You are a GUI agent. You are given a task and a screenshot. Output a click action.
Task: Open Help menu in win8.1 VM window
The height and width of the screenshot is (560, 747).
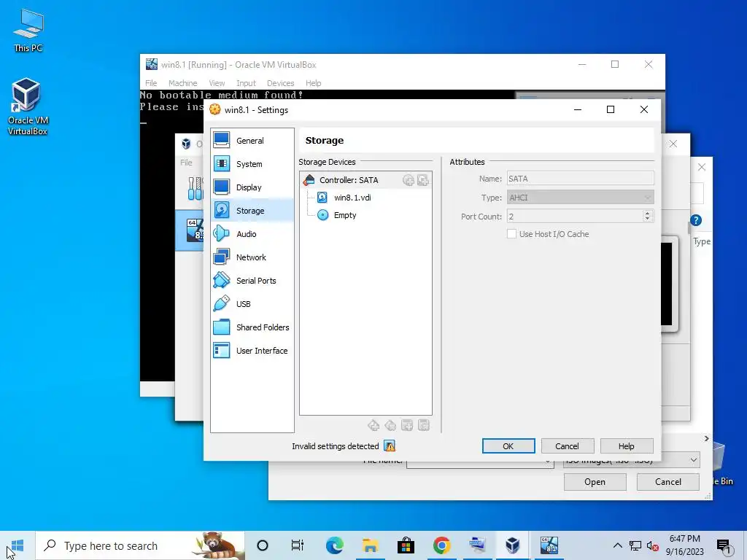[313, 83]
